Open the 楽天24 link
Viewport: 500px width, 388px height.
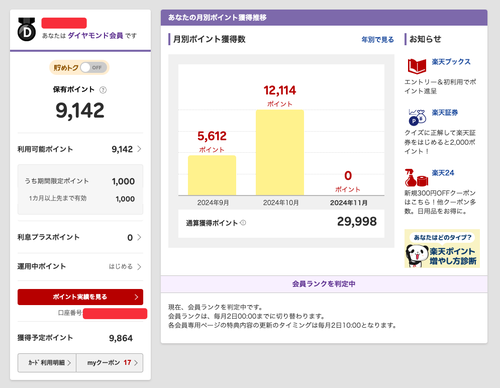[x=443, y=173]
